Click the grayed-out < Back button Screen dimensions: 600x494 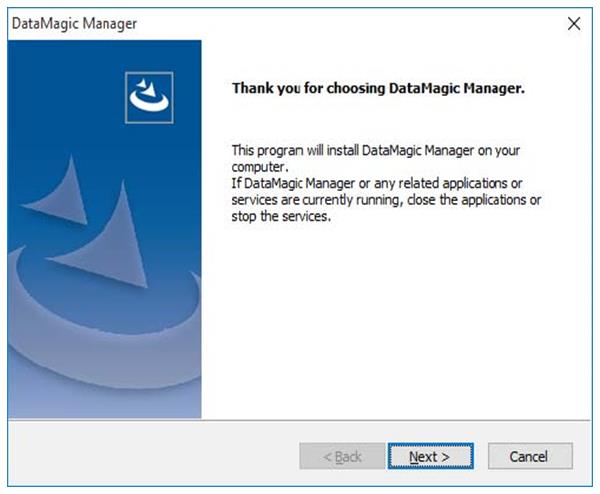(x=342, y=456)
